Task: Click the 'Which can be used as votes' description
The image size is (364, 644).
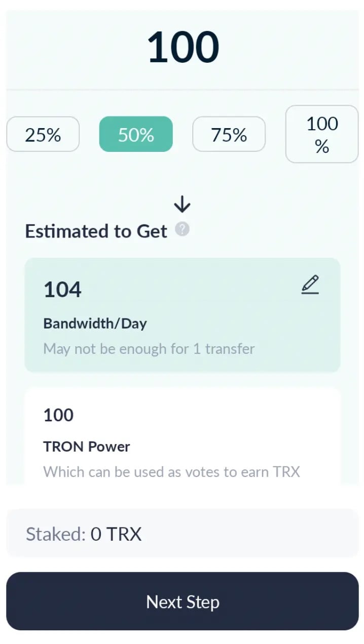Action: coord(171,472)
